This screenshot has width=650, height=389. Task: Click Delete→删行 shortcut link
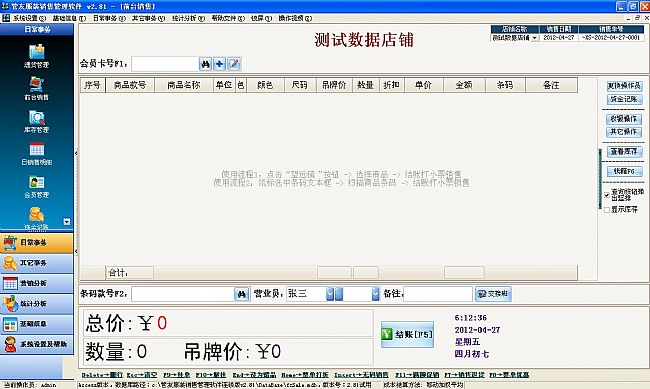coord(102,375)
